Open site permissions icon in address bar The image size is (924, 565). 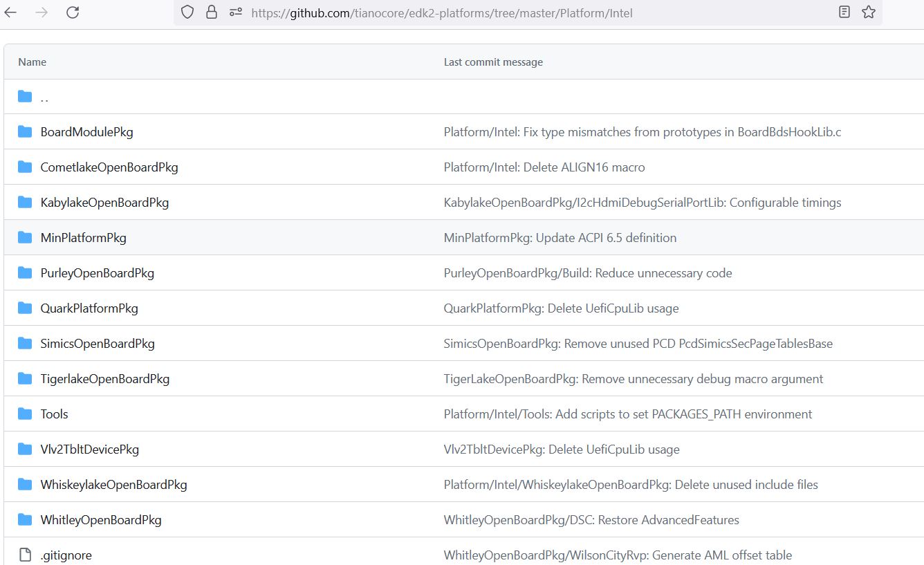236,12
